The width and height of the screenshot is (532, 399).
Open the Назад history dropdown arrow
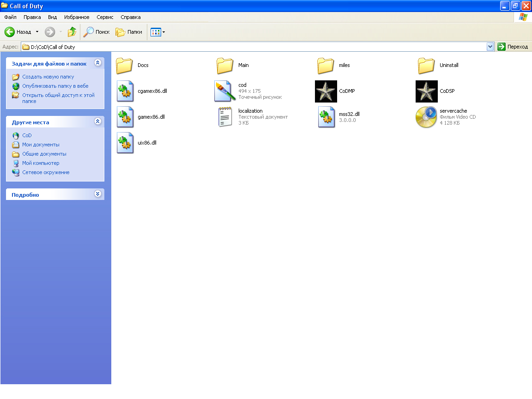[x=37, y=32]
